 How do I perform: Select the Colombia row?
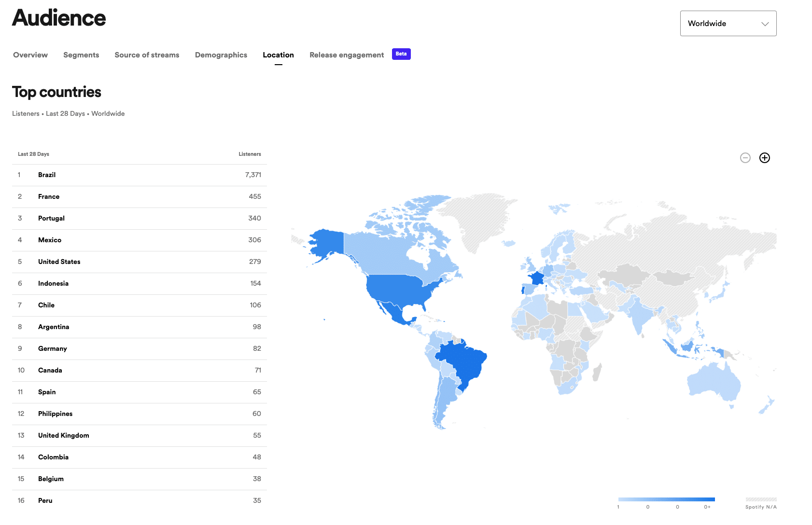[x=139, y=457]
